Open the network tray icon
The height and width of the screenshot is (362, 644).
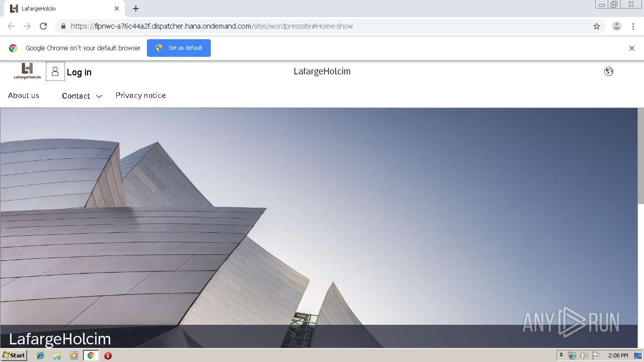coord(572,355)
